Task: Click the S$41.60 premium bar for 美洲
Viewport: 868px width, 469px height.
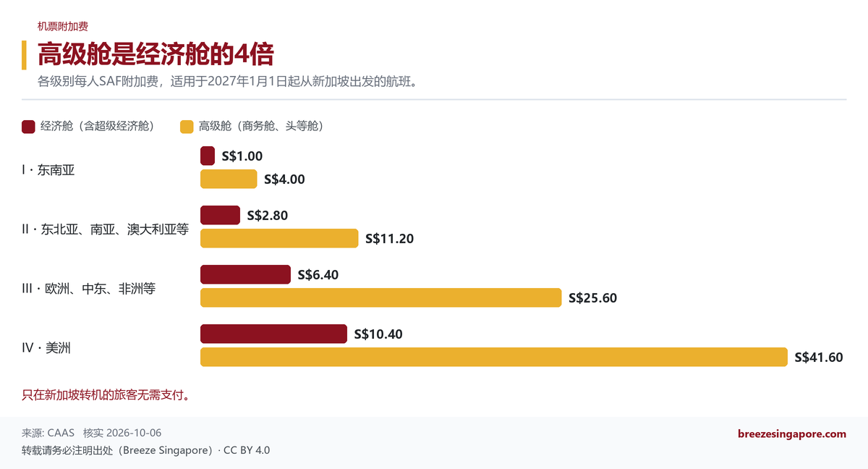Action: click(x=493, y=357)
